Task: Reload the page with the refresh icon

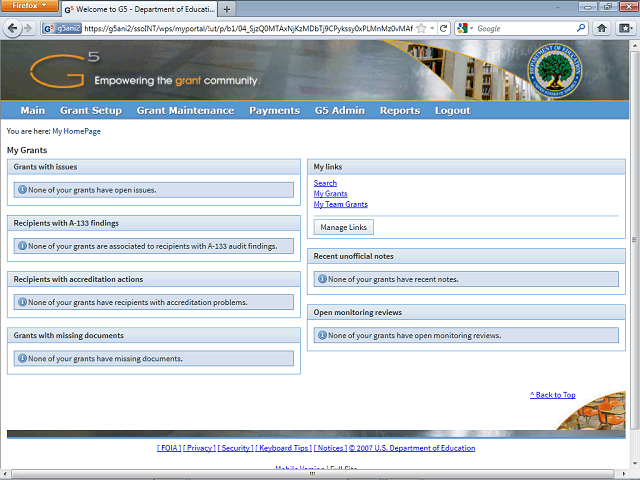Action: [x=443, y=29]
